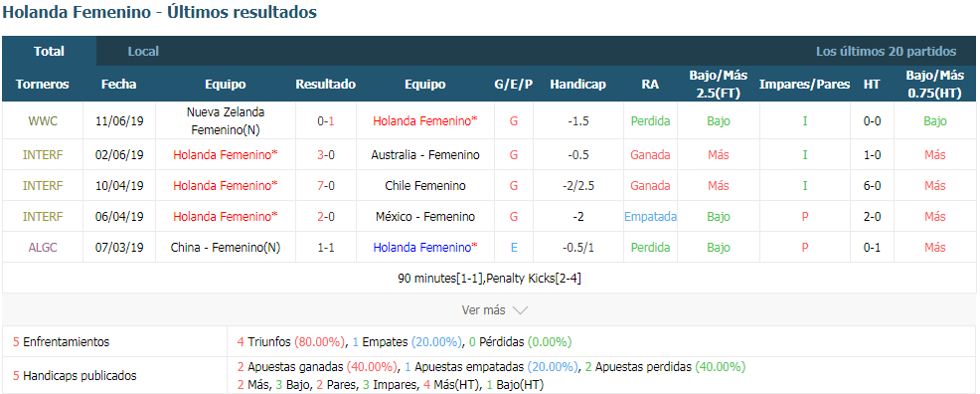Image resolution: width=980 pixels, height=394 pixels.
Task: Click the 1-1 result against China
Action: 326,247
